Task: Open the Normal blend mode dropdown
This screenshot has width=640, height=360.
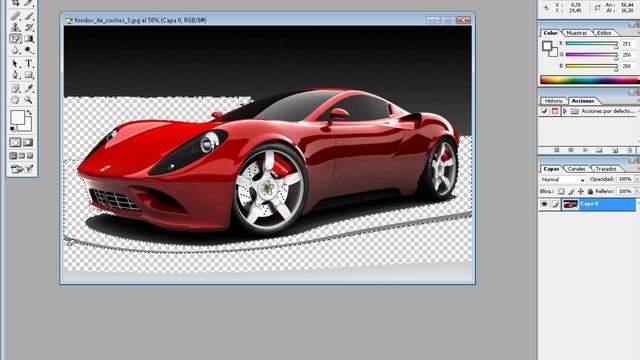Action: 563,180
